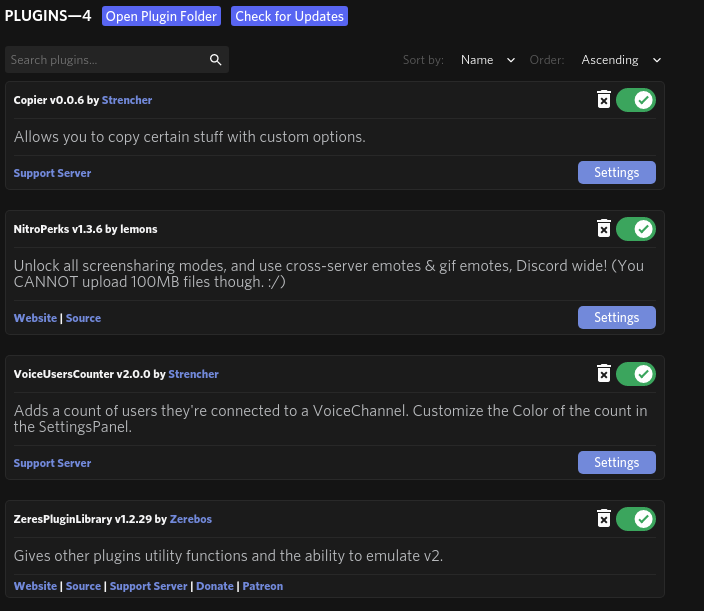The width and height of the screenshot is (704, 611).
Task: Open the Sort by Name dropdown
Action: 488,60
